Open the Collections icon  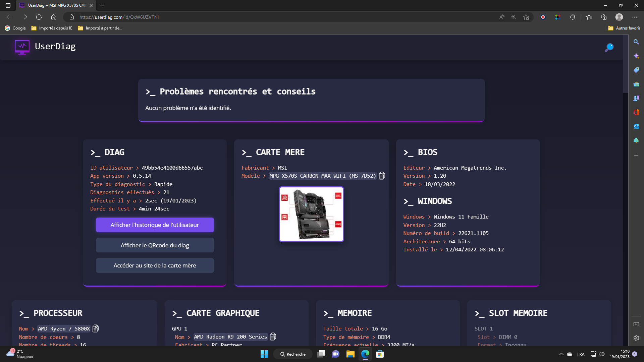604,17
